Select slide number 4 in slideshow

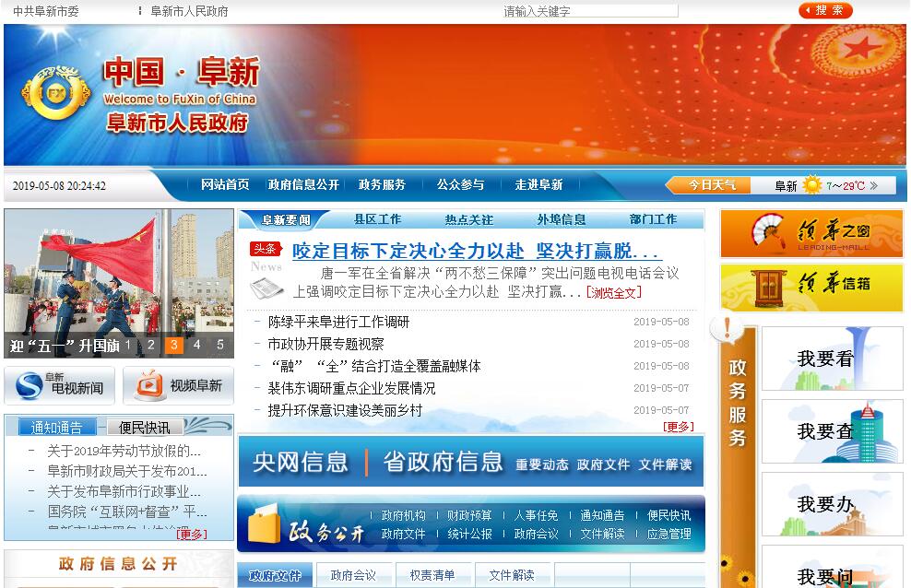point(196,346)
